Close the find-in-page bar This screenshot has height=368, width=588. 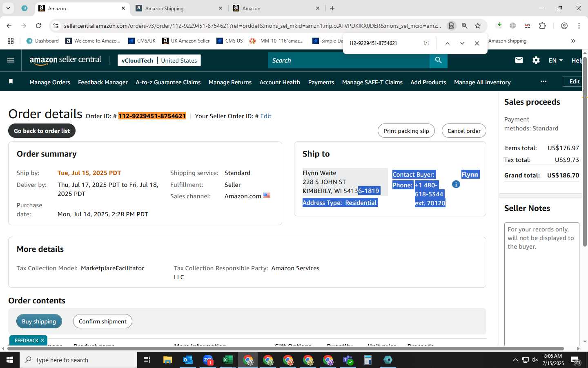click(x=477, y=43)
